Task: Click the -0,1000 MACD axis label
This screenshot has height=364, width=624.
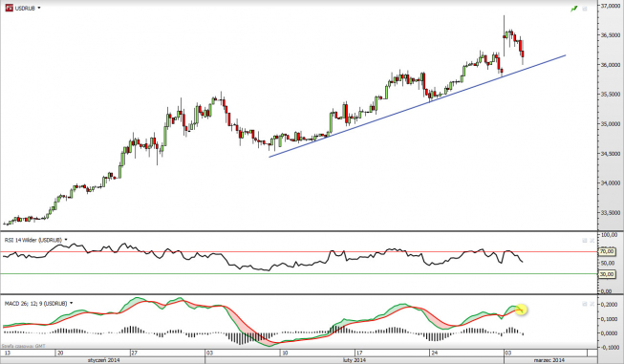Action: (610, 348)
